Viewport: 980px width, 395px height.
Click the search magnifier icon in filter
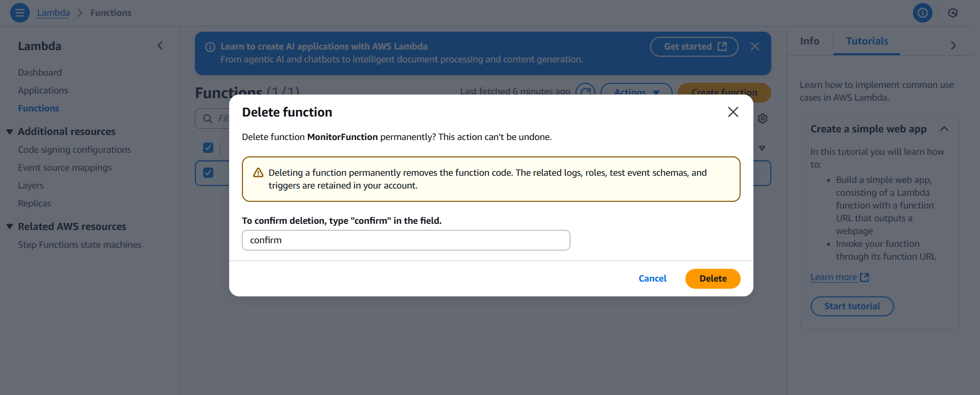[208, 119]
